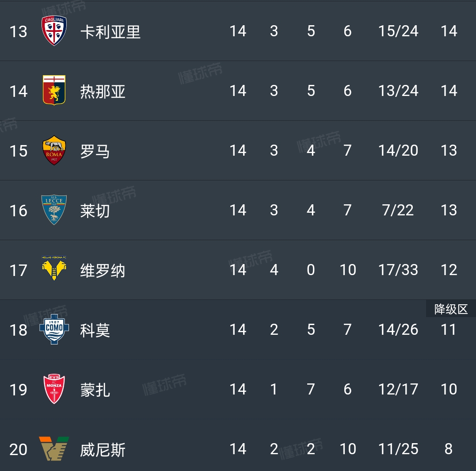Tap the 威尼斯 team name
This screenshot has height=471, width=476.
tap(103, 450)
